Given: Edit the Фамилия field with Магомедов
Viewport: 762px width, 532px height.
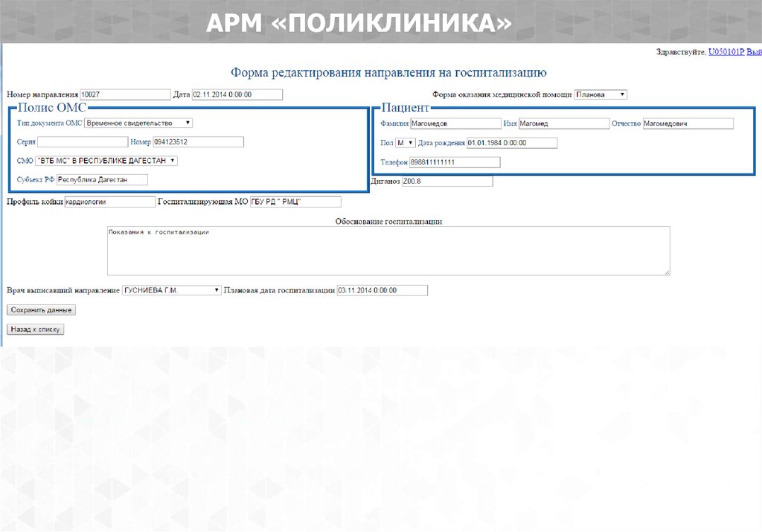Looking at the screenshot, I should pyautogui.click(x=456, y=124).
